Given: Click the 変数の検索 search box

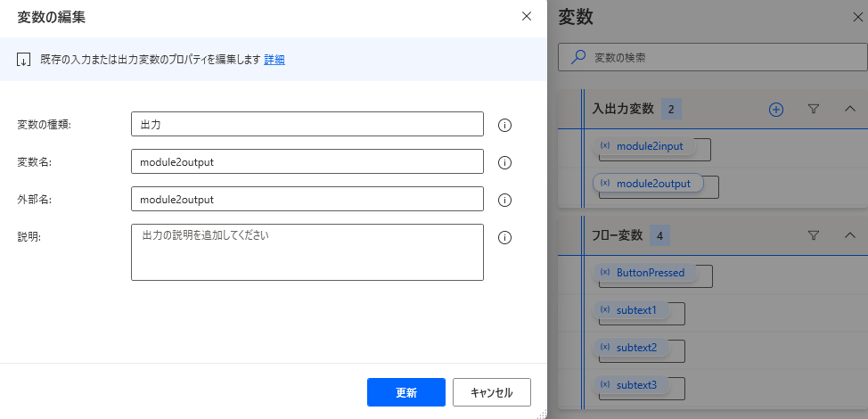Looking at the screenshot, I should [x=712, y=57].
